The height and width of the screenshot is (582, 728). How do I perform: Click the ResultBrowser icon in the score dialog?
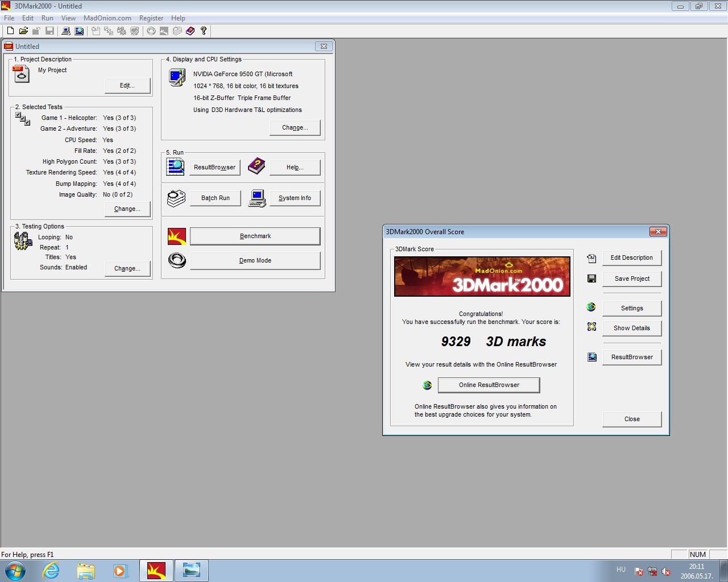tap(592, 357)
